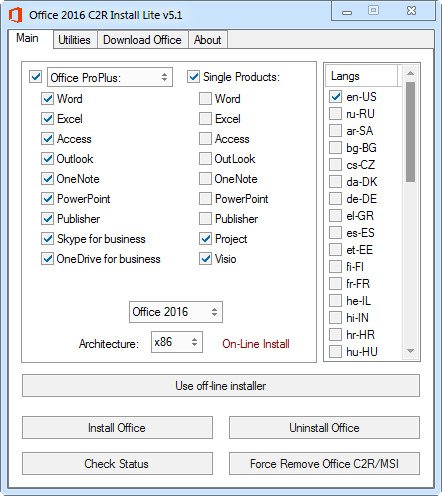442x496 pixels.
Task: Click the Install Office button
Action: tap(117, 427)
